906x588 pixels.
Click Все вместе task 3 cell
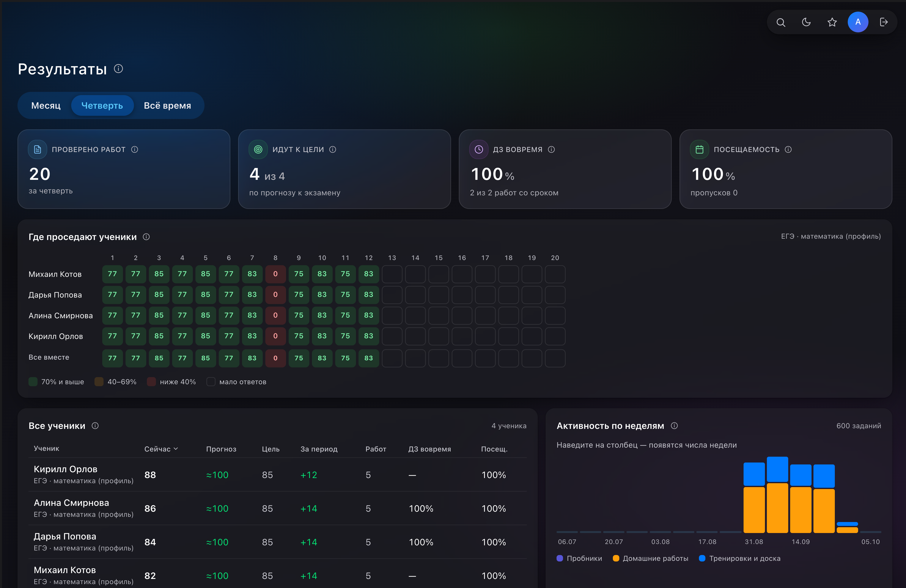pos(159,358)
